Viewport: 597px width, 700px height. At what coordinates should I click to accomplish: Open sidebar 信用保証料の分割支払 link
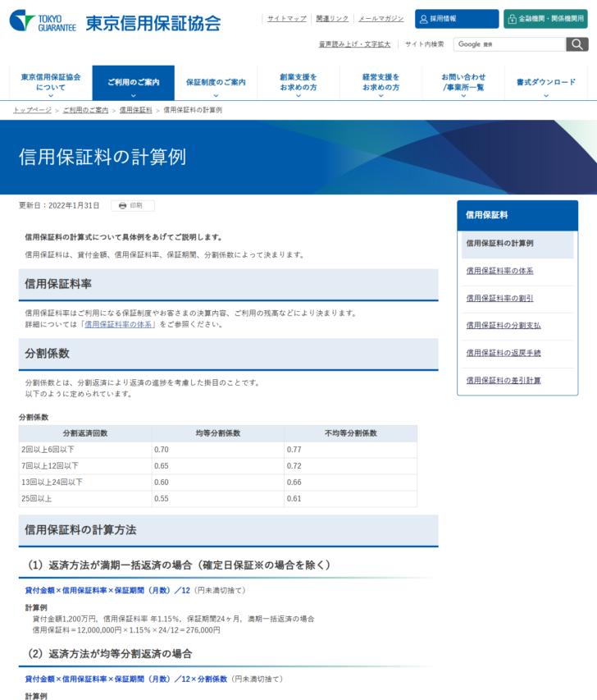click(504, 326)
